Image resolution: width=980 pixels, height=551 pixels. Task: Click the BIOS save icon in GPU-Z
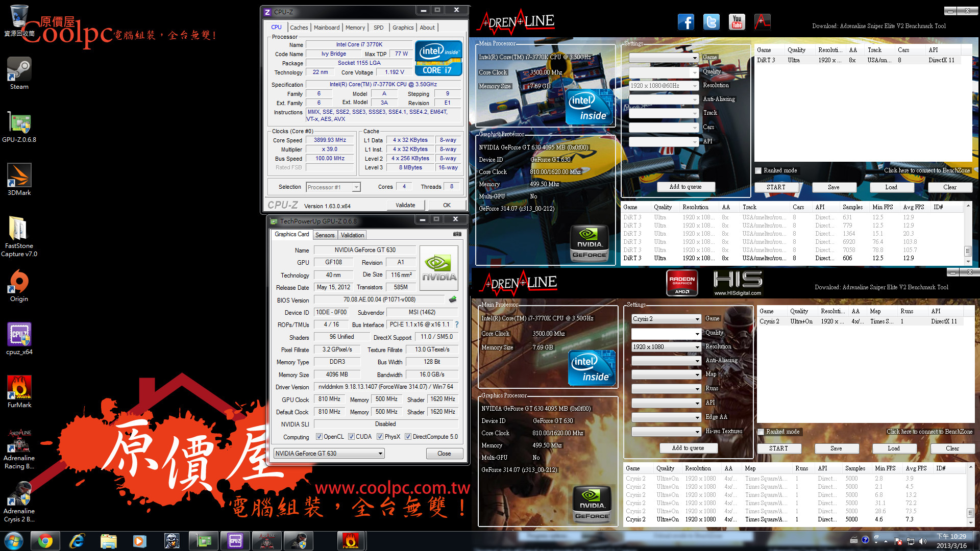tap(452, 299)
